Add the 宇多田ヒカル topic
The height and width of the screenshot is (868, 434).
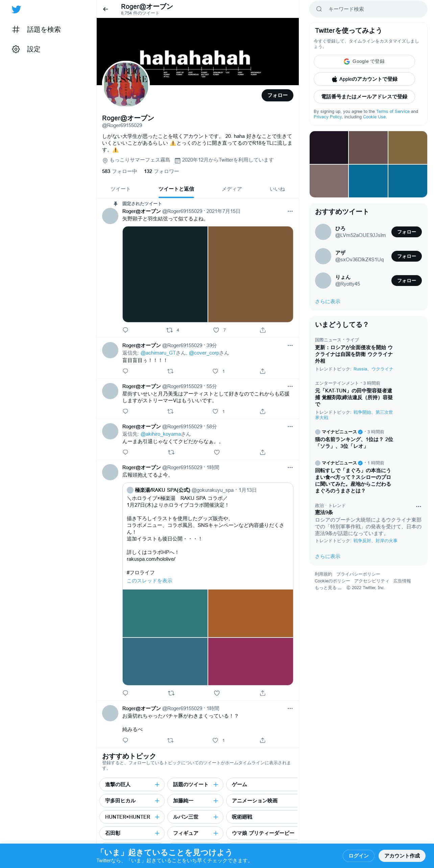(157, 801)
